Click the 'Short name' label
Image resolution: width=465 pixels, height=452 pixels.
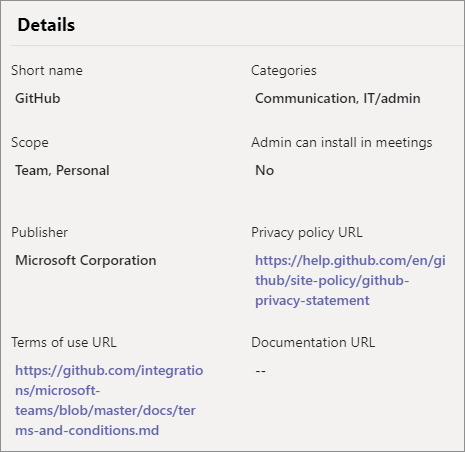point(47,70)
